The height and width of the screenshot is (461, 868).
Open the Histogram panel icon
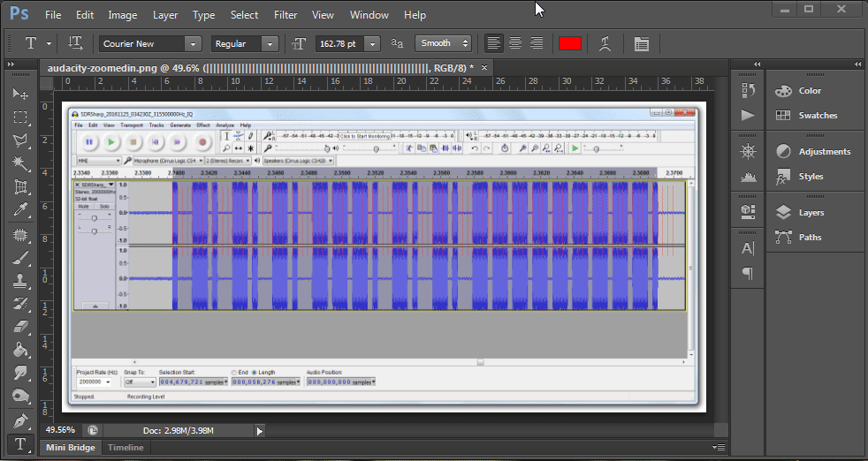[748, 177]
